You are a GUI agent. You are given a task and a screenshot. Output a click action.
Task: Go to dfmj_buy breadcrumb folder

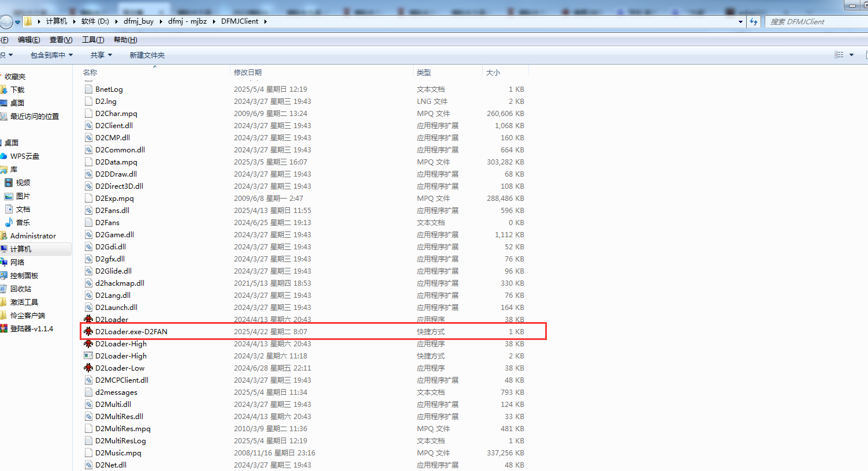click(x=139, y=21)
